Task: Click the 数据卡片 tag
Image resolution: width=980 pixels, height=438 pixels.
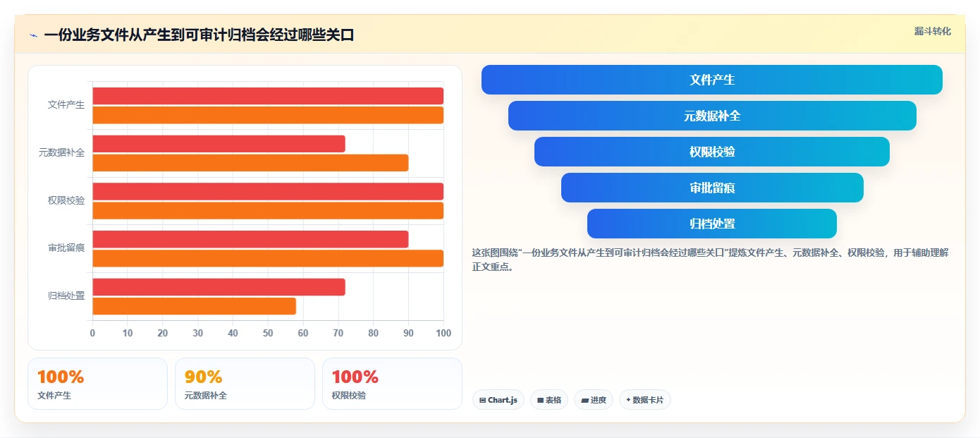Action: coord(645,400)
